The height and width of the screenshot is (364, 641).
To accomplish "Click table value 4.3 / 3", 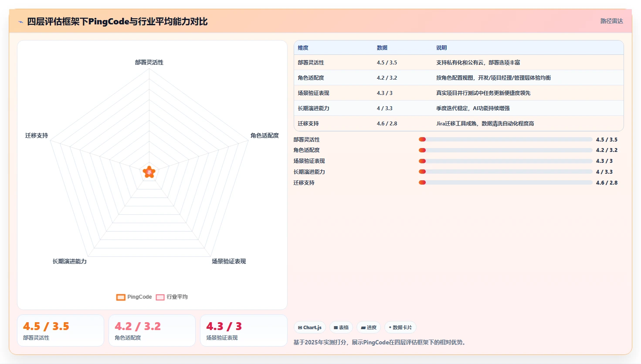I will coord(385,93).
